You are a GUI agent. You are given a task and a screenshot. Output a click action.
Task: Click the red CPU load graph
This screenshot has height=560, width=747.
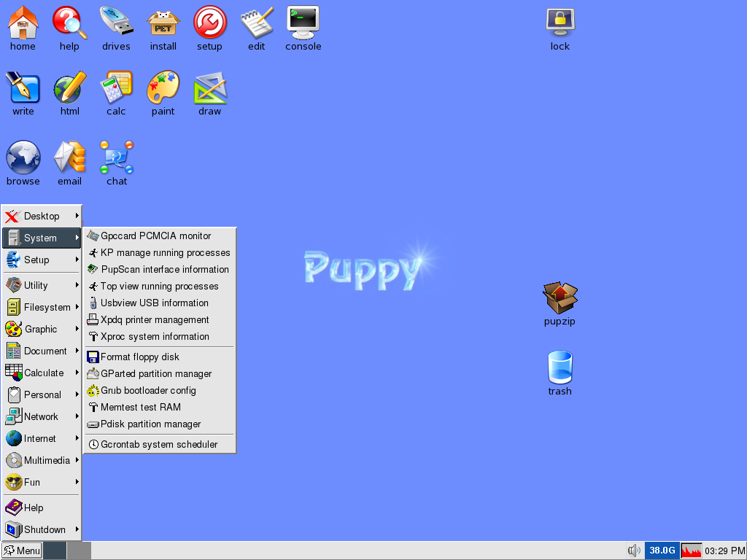tap(691, 551)
